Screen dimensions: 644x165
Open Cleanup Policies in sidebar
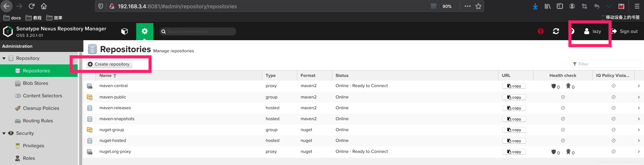click(x=41, y=108)
